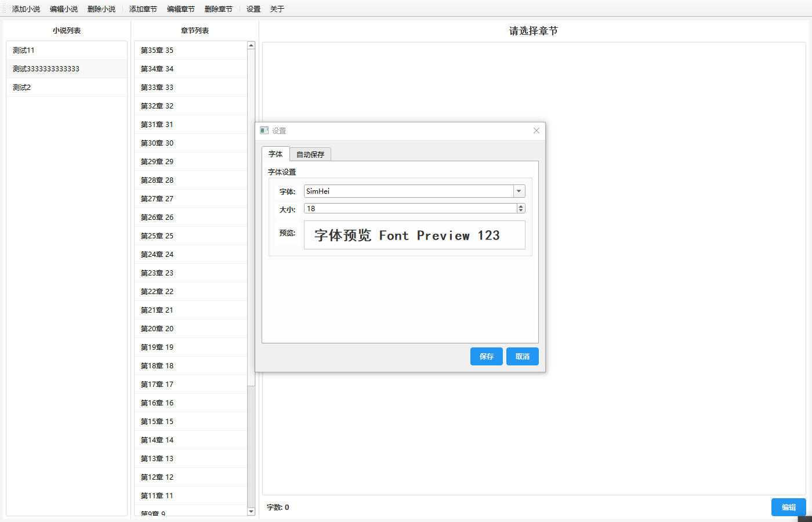Choose 删除章节 from the toolbar
This screenshot has height=522, width=812.
point(218,9)
